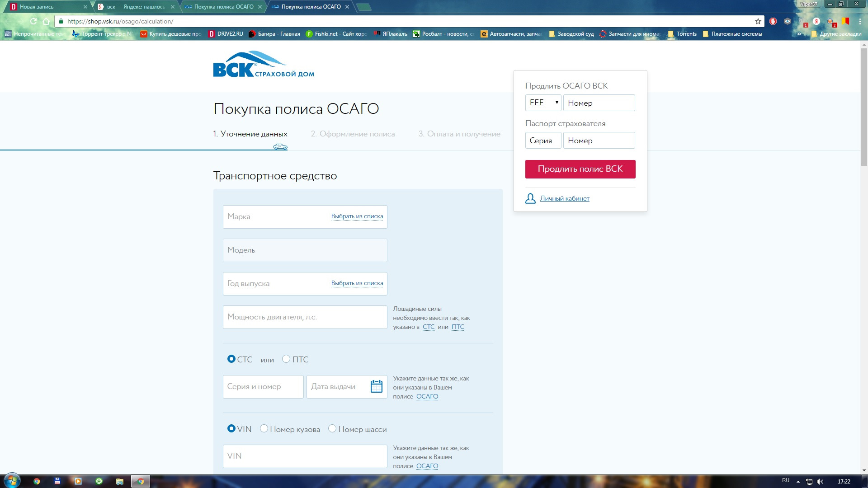868x488 pixels.
Task: Click the volume icon in system tray
Action: click(x=820, y=482)
